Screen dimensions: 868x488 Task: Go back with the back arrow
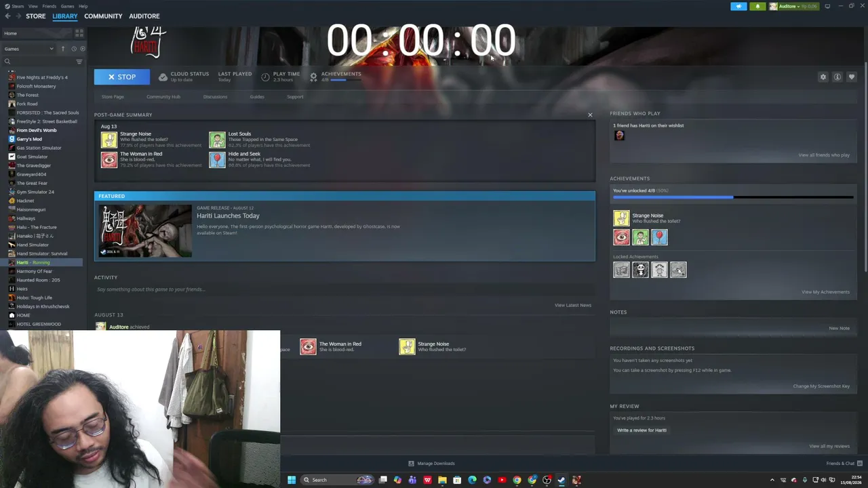click(7, 16)
